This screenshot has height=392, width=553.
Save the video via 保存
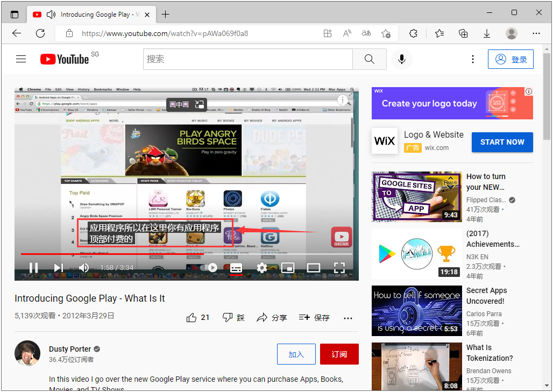pyautogui.click(x=314, y=318)
